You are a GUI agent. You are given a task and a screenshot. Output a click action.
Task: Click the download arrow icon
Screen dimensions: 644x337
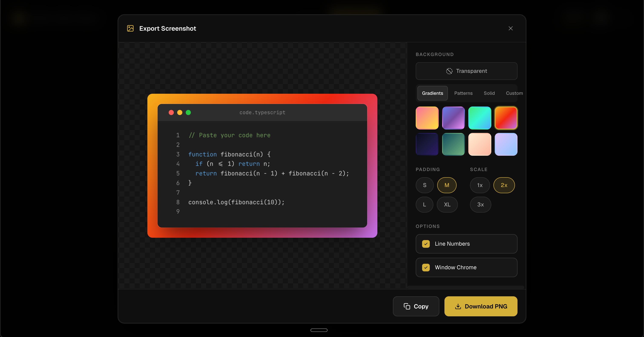458,306
